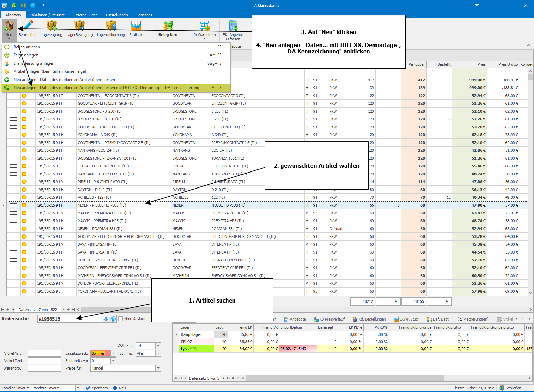Open the Sonstiges ribbon tab

tap(144, 15)
